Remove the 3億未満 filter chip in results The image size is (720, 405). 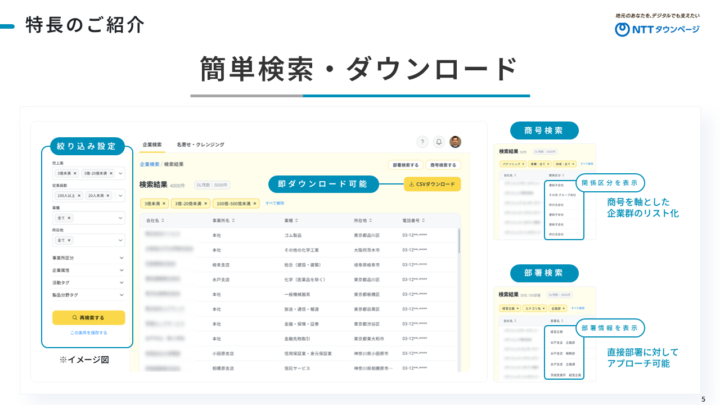pyautogui.click(x=165, y=203)
